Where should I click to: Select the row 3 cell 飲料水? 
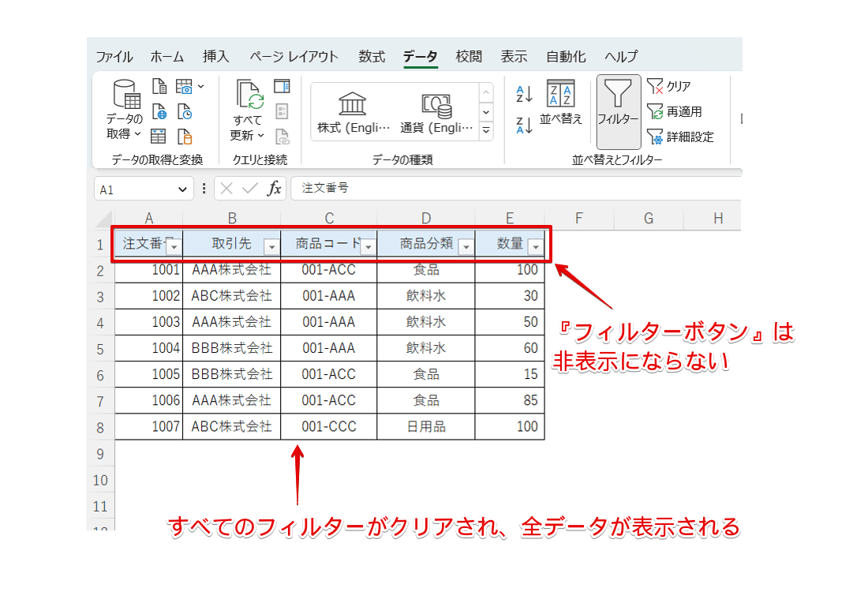tap(425, 296)
